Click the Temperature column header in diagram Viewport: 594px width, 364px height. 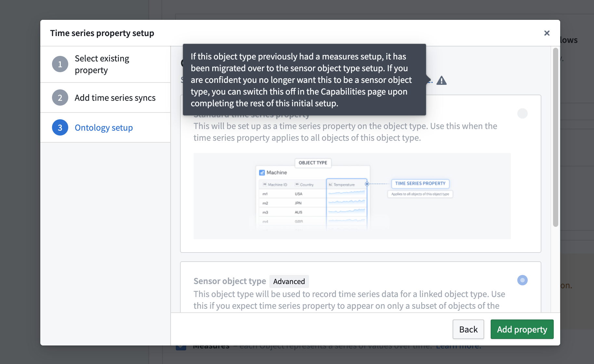click(x=344, y=185)
